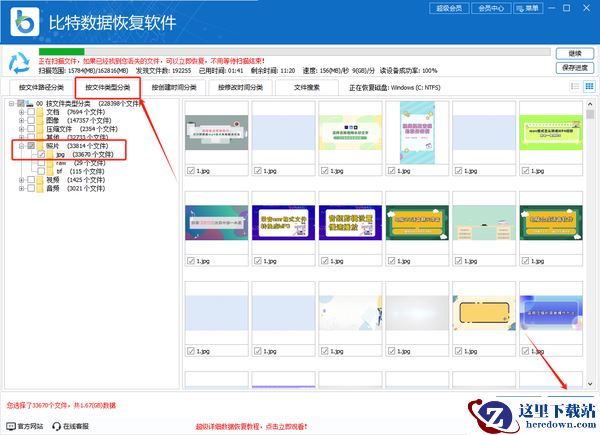Screen dimensions: 600x435
Task: Click the folder icon beside tif
Action: (x=50, y=171)
